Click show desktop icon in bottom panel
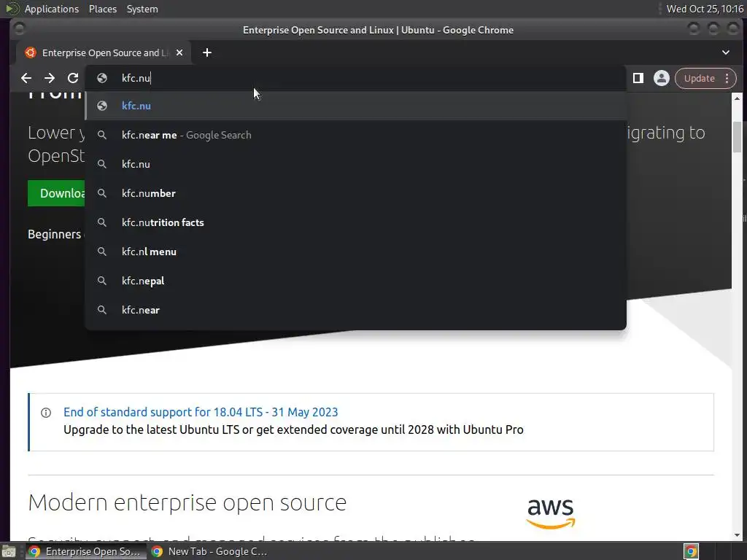 (9, 551)
